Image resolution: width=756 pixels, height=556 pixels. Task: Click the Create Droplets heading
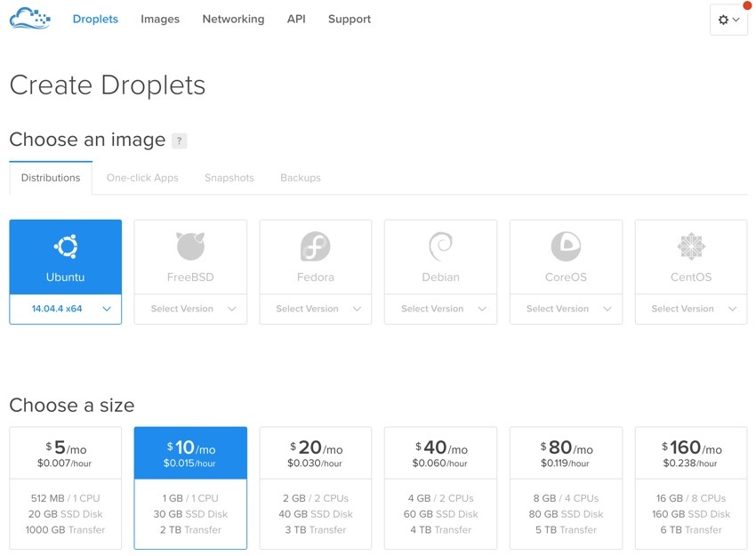pyautogui.click(x=108, y=85)
